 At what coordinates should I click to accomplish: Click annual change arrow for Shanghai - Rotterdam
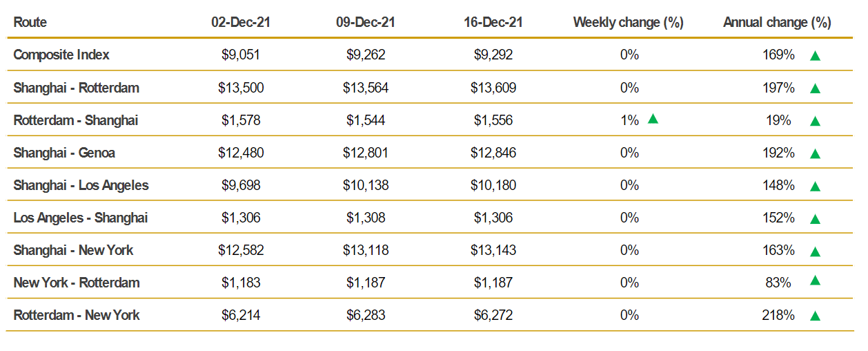815,88
